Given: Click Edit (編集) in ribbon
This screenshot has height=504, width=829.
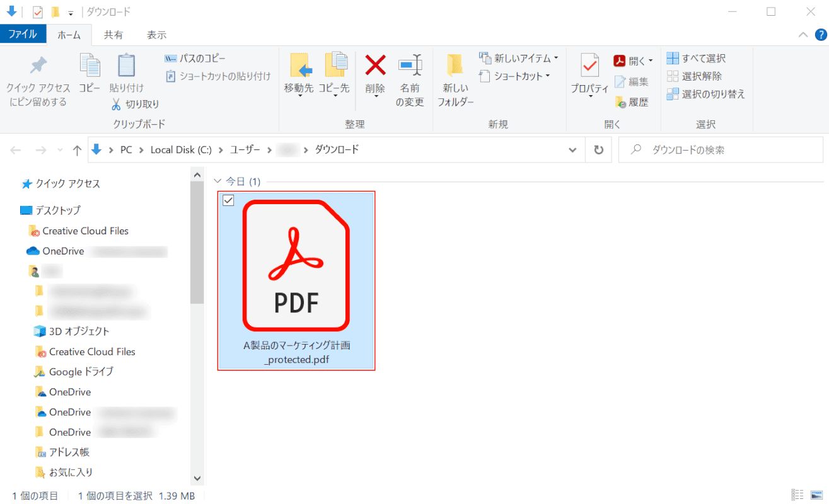Looking at the screenshot, I should click(631, 81).
